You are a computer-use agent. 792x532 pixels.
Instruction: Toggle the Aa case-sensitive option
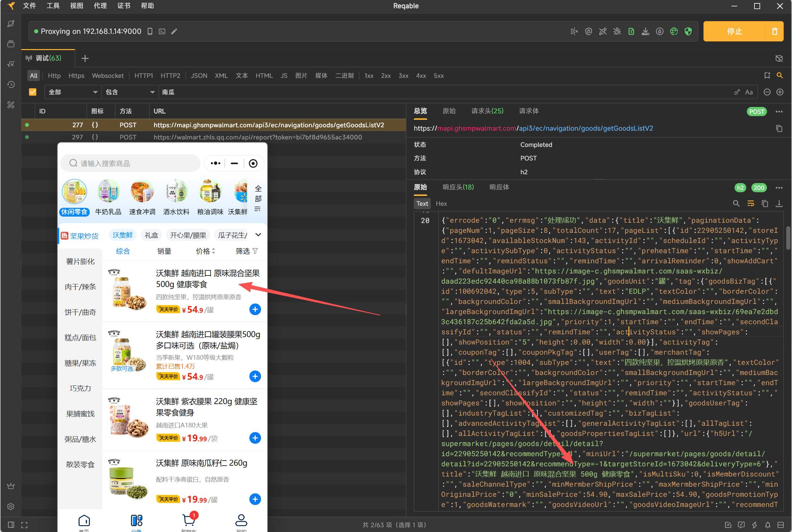click(x=749, y=92)
